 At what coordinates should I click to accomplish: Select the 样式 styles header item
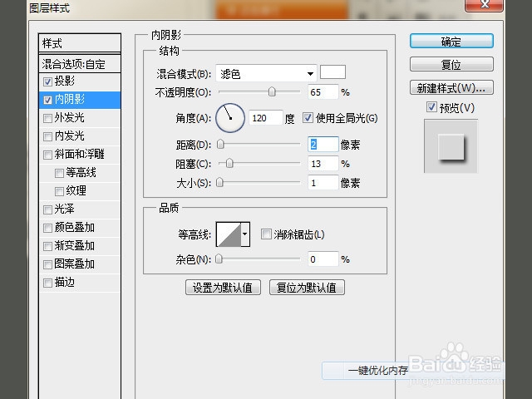[80, 43]
